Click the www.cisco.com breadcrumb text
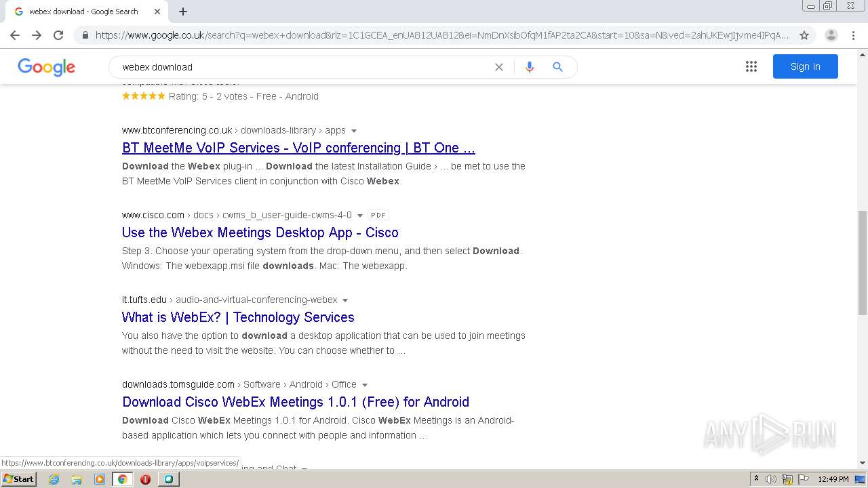Screen dimensions: 868x488 pyautogui.click(x=153, y=215)
